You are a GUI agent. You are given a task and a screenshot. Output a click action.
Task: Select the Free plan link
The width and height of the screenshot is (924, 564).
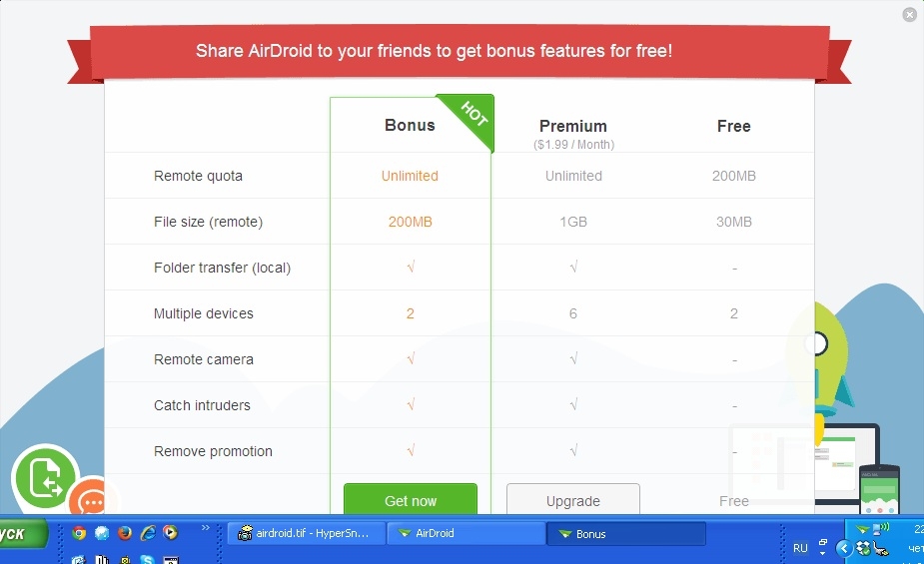click(733, 501)
